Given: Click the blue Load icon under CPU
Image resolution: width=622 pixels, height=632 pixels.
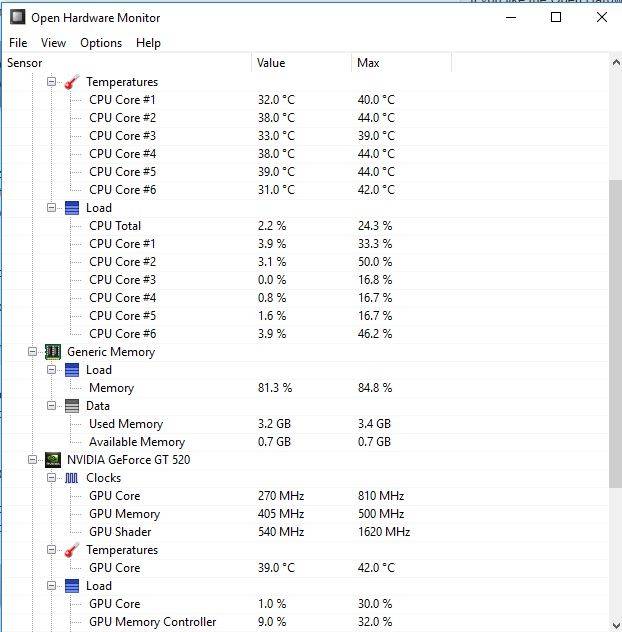Looking at the screenshot, I should [72, 208].
